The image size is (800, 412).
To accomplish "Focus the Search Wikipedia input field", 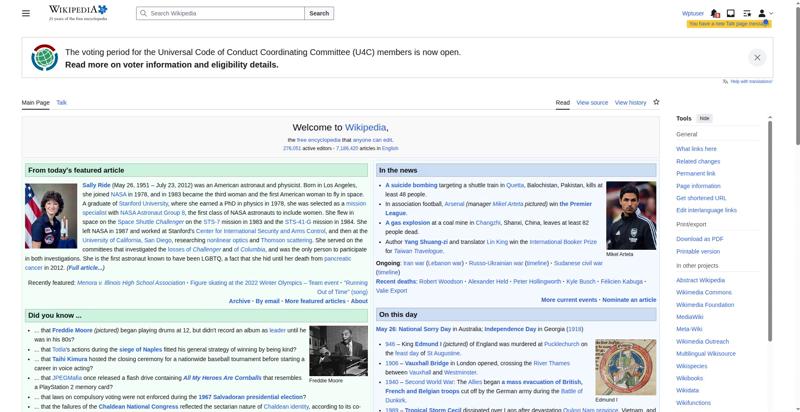I will 220,13.
